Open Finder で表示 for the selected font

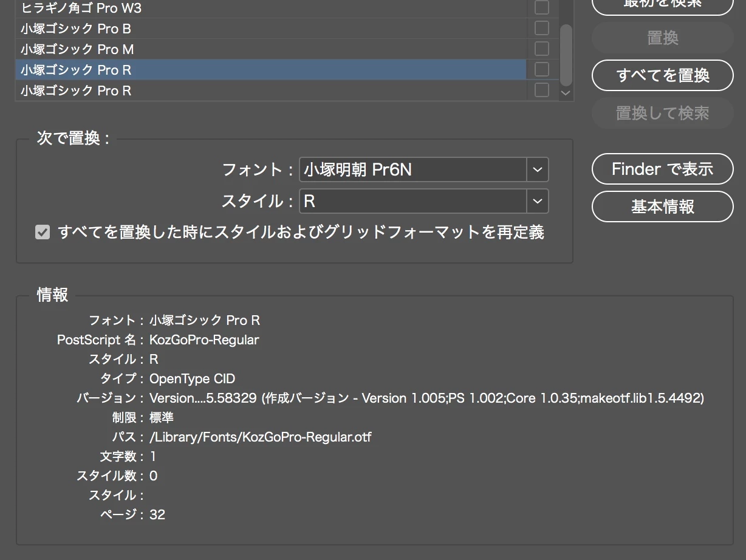point(663,169)
